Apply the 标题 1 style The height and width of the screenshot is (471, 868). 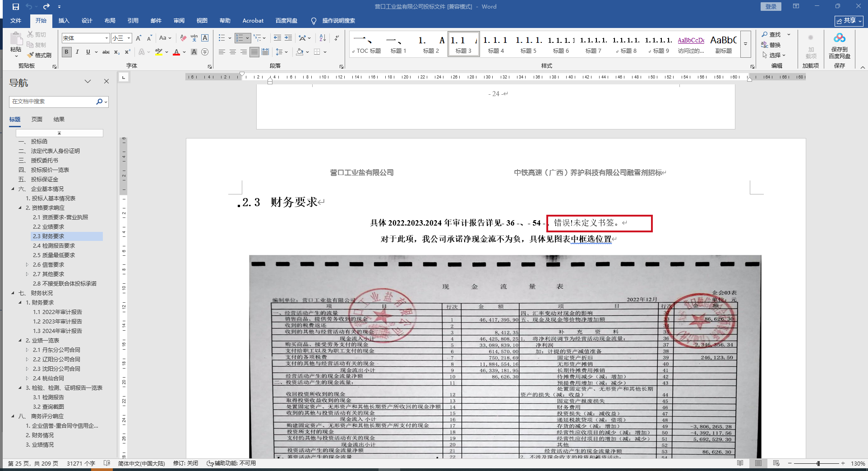(398, 44)
